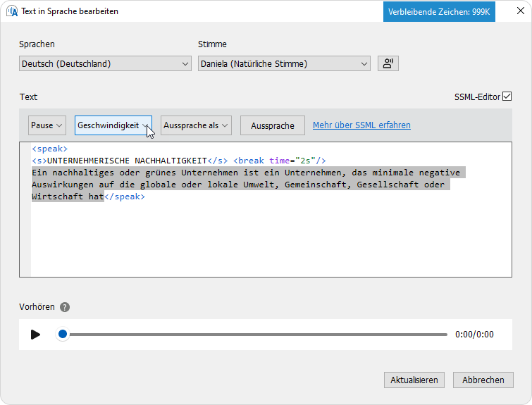Click the audio preview slider handle
The width and height of the screenshot is (532, 405).
coord(63,334)
